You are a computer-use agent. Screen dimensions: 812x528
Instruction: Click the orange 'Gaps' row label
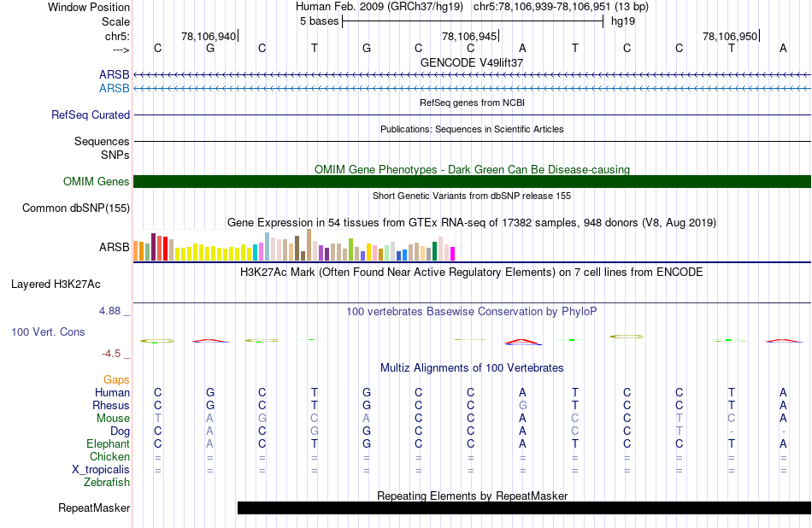point(116,380)
